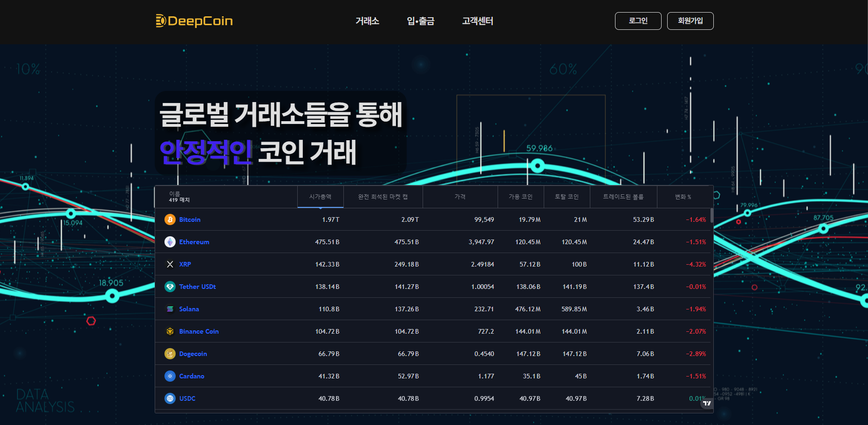
Task: Click Binance Coin change -2.07%
Action: click(696, 331)
